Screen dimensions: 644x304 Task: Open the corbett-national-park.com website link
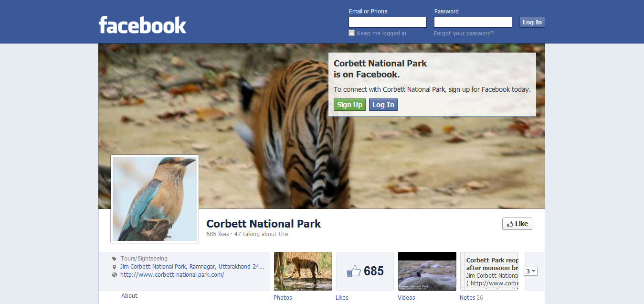click(172, 275)
